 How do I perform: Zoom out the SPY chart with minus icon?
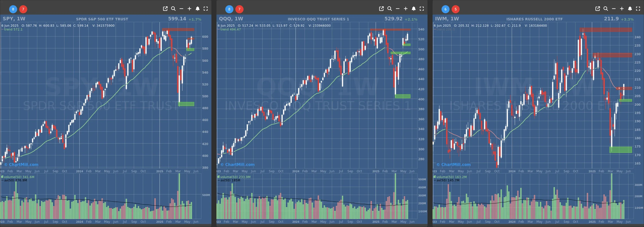(182, 9)
